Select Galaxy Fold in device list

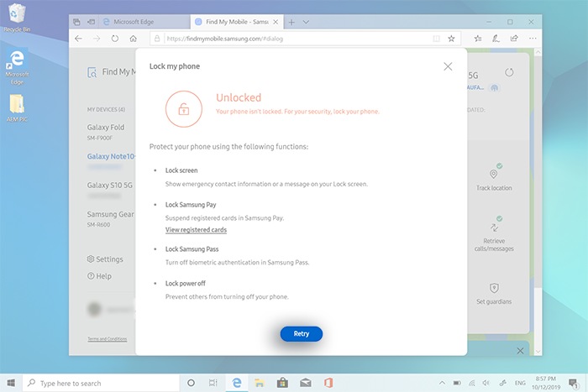click(106, 132)
